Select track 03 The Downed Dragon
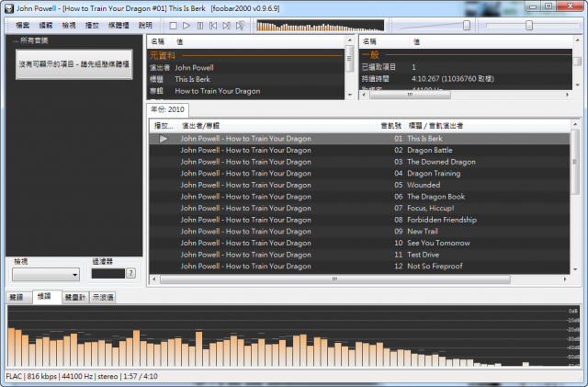The width and height of the screenshot is (588, 387). pos(359,162)
